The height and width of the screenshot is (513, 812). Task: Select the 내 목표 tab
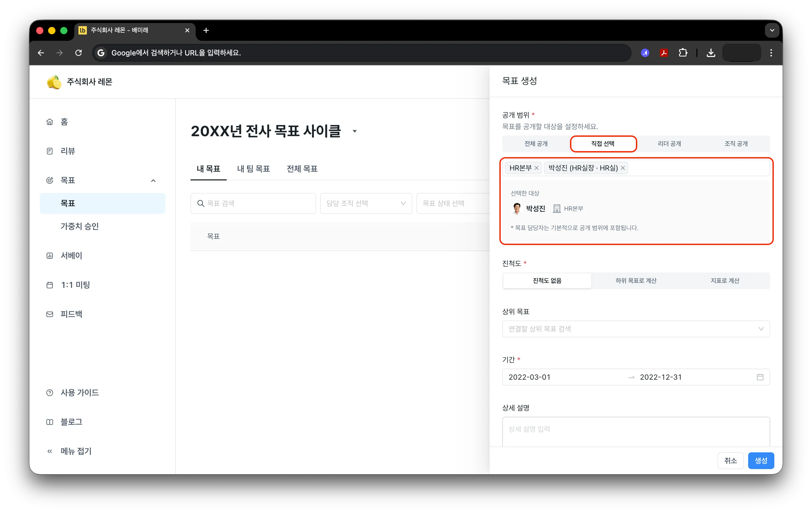click(x=208, y=169)
